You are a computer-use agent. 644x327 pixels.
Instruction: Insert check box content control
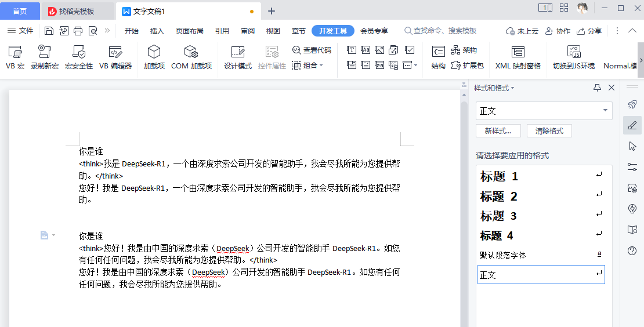pos(410,50)
